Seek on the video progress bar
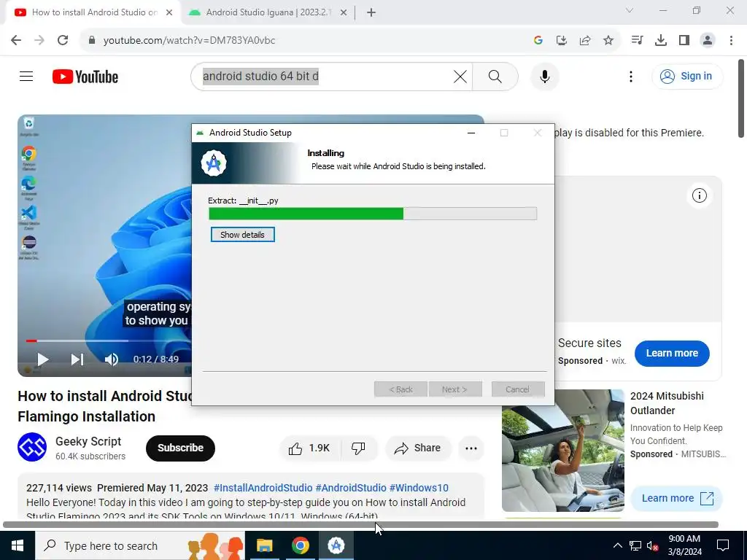747x560 pixels. click(x=109, y=341)
